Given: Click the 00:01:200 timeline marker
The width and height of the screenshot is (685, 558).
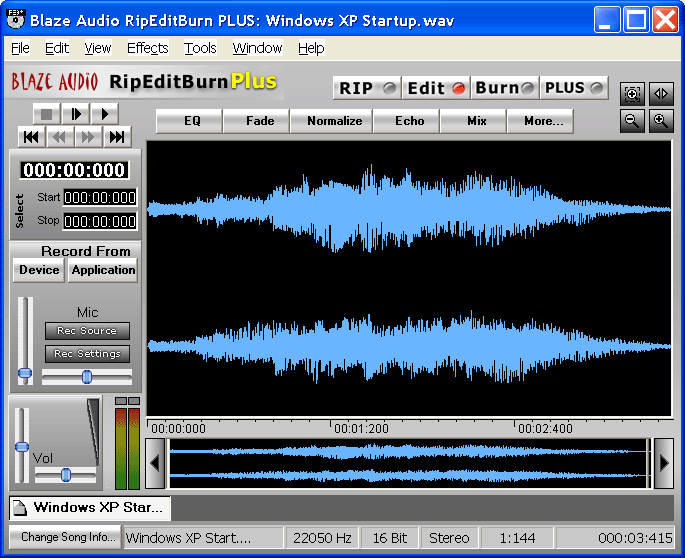Looking at the screenshot, I should [361, 429].
